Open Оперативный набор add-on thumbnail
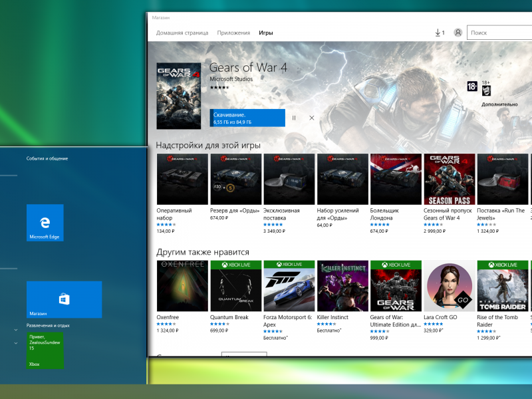 pos(182,179)
